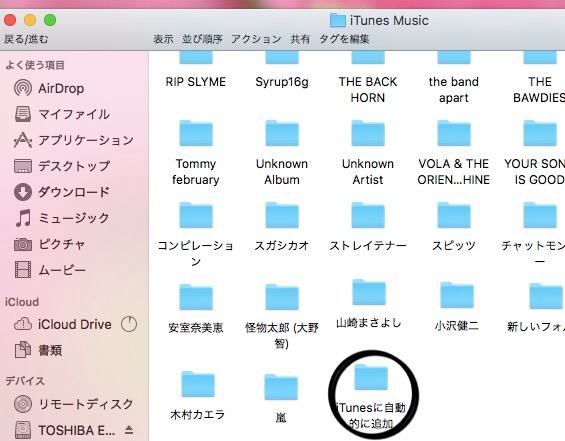Select the 木村カエラ folder
The height and width of the screenshot is (441, 565).
click(198, 384)
